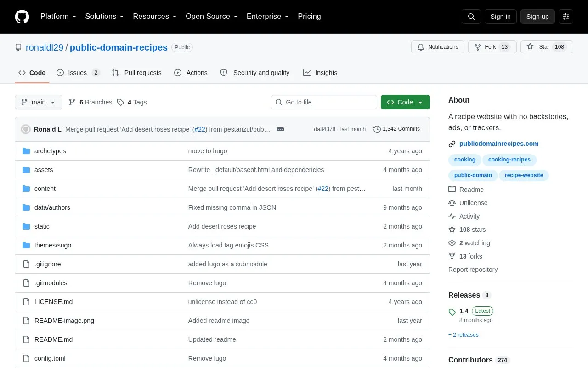This screenshot has width=588, height=368.
Task: Switch to the Pull requests tab
Action: 137,73
